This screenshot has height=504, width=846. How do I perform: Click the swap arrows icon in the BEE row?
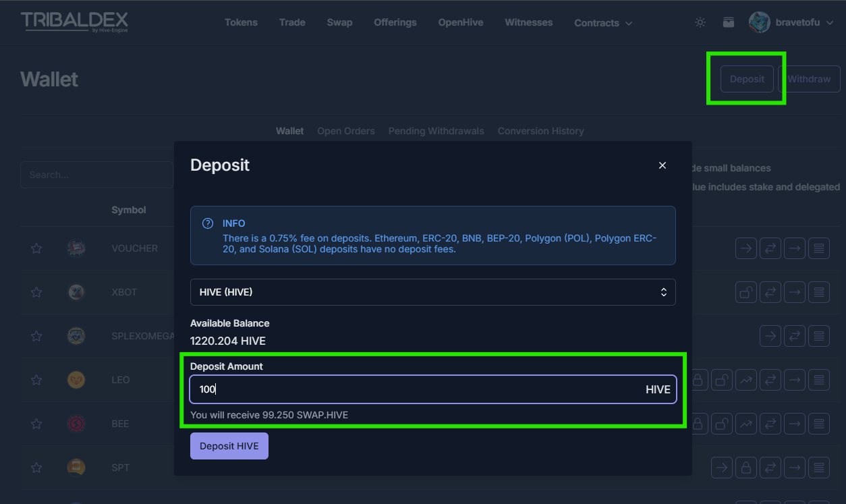click(x=770, y=424)
